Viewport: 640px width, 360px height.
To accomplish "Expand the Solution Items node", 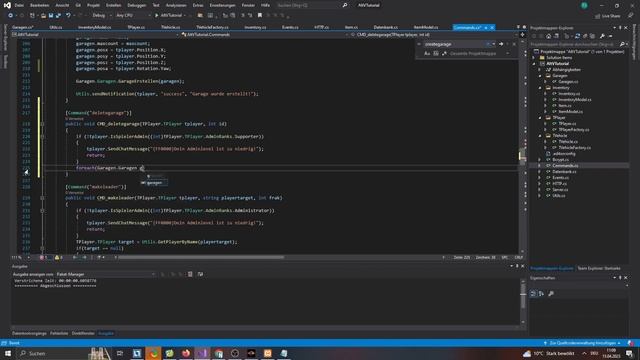I will pos(534,58).
